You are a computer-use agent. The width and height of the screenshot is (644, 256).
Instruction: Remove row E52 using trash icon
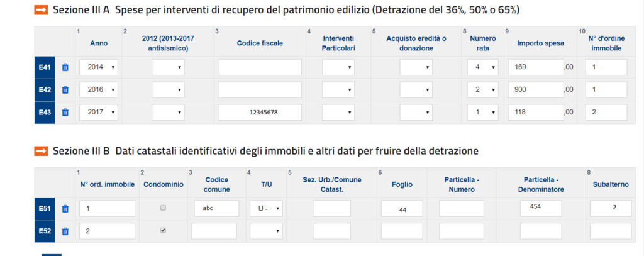pos(65,231)
